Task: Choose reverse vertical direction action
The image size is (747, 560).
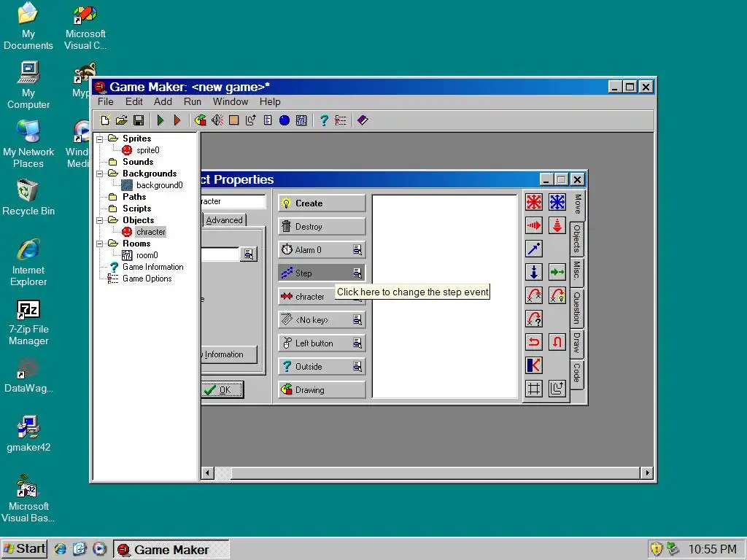Action: 557,343
